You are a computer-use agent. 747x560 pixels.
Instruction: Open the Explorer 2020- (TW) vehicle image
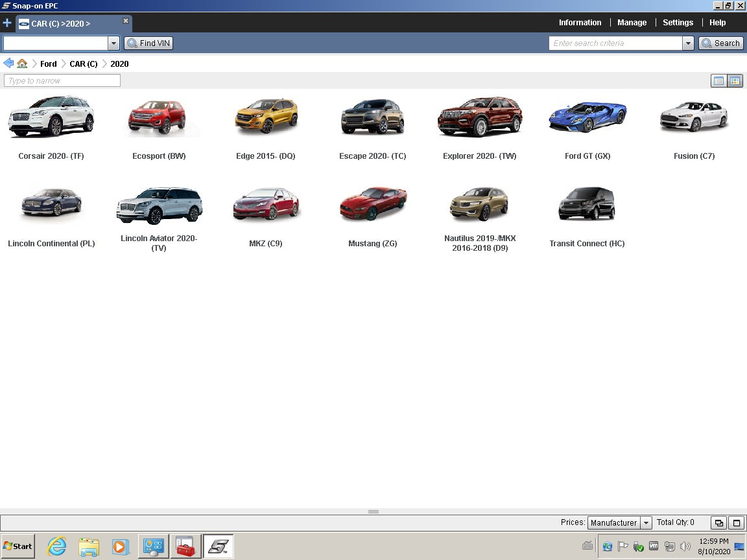(x=480, y=116)
